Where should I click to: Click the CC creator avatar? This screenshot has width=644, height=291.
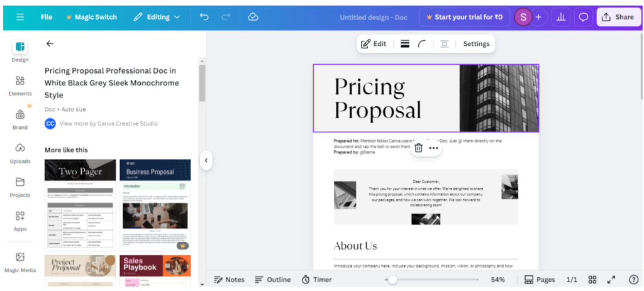tap(50, 124)
